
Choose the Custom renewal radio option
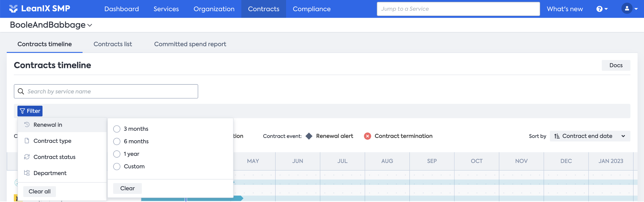(117, 167)
